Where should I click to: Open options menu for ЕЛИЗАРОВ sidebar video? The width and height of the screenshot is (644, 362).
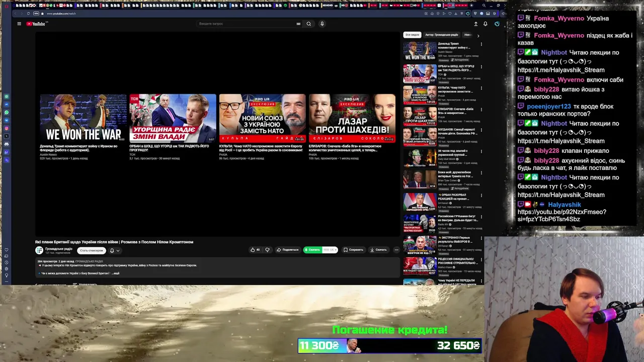click(x=481, y=109)
